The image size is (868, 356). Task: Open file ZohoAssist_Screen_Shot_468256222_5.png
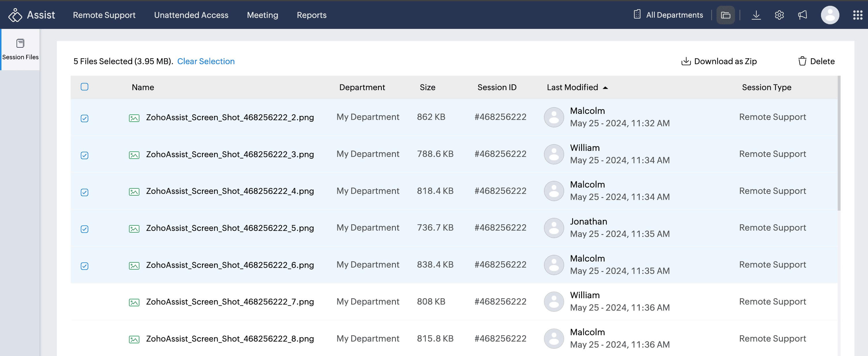point(230,228)
